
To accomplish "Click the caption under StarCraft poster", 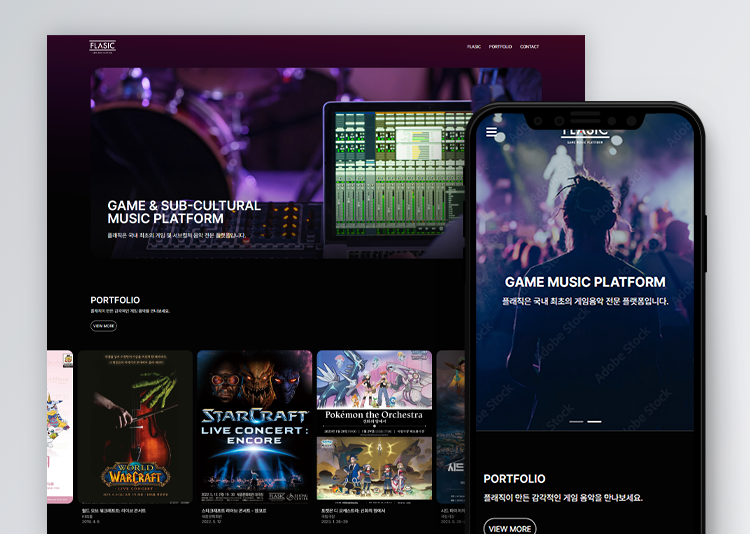I will tap(234, 516).
